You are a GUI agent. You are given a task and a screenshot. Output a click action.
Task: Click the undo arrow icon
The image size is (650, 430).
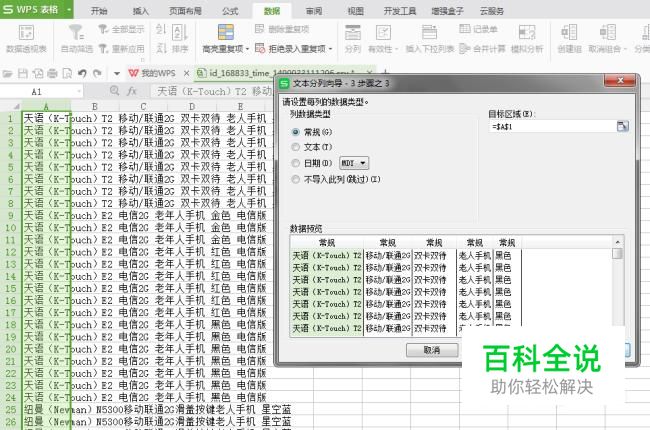(82, 74)
